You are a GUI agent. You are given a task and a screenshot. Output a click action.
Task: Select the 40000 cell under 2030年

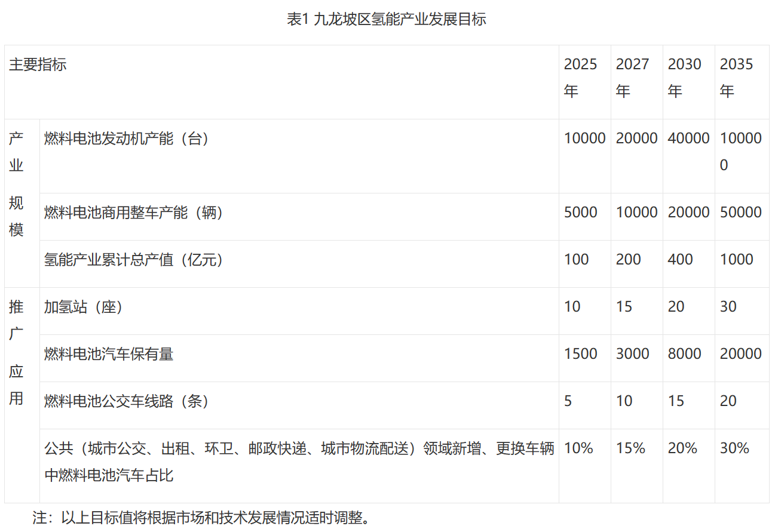(688, 156)
